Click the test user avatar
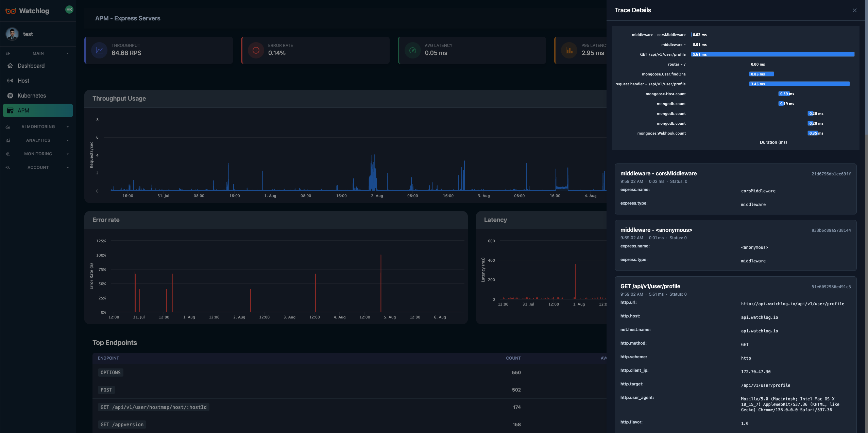The height and width of the screenshot is (433, 868). (x=12, y=34)
